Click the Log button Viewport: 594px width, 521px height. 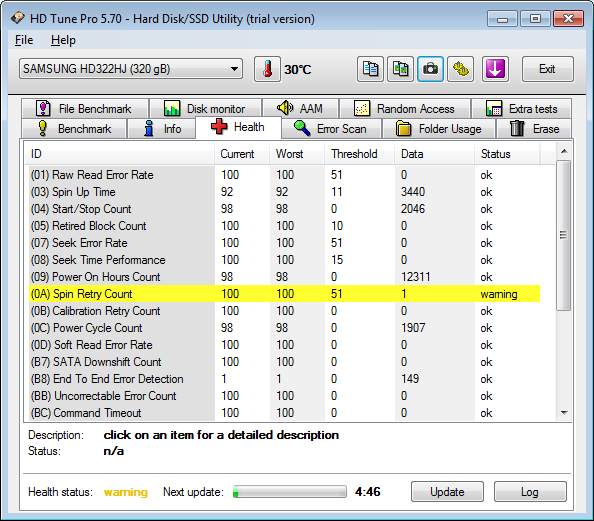click(530, 492)
